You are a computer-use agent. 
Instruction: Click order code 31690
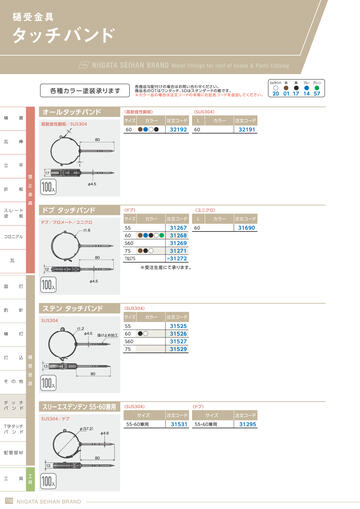(246, 228)
